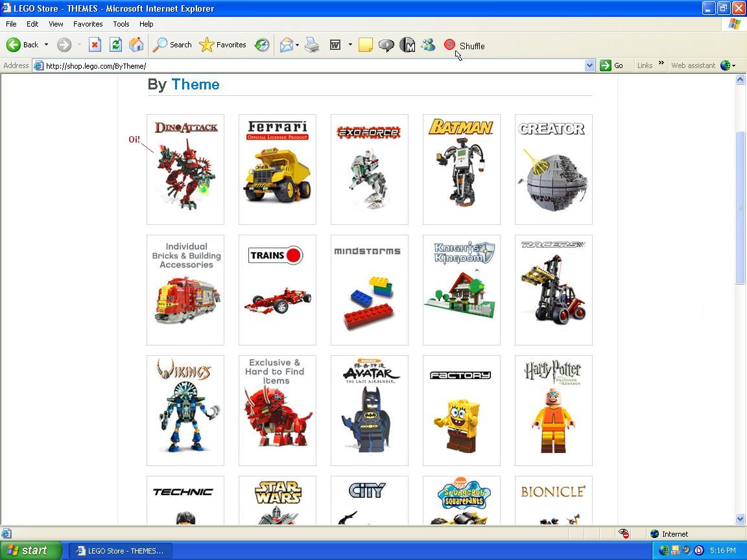Open the File menu
This screenshot has width=747, height=560.
(11, 24)
